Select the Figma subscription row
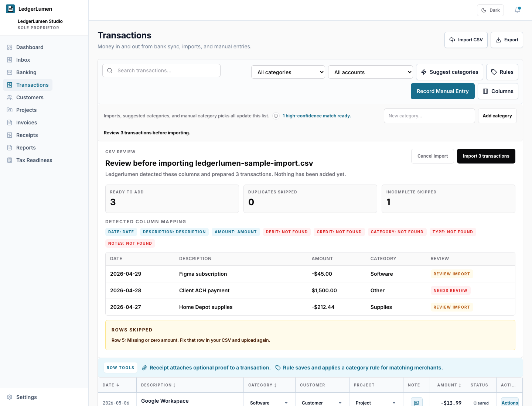The image size is (532, 406). click(x=310, y=274)
